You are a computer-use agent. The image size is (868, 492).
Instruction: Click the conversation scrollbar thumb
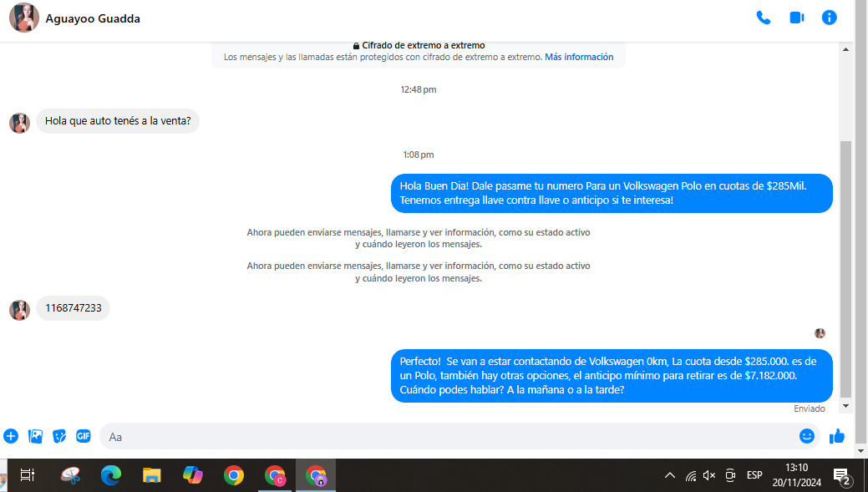(x=845, y=269)
